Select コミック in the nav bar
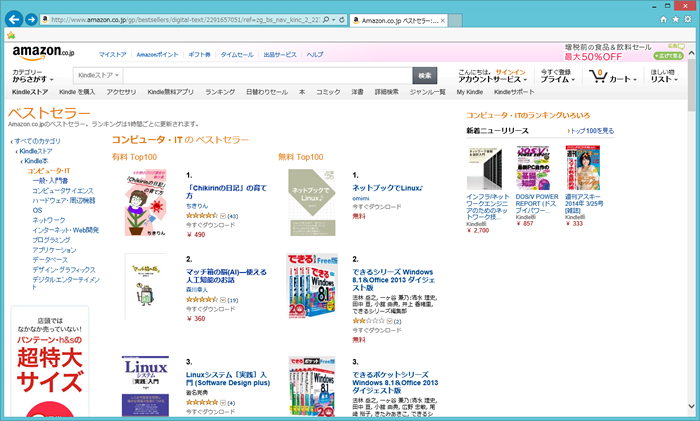Screen dimensions: 700x421 [328, 92]
